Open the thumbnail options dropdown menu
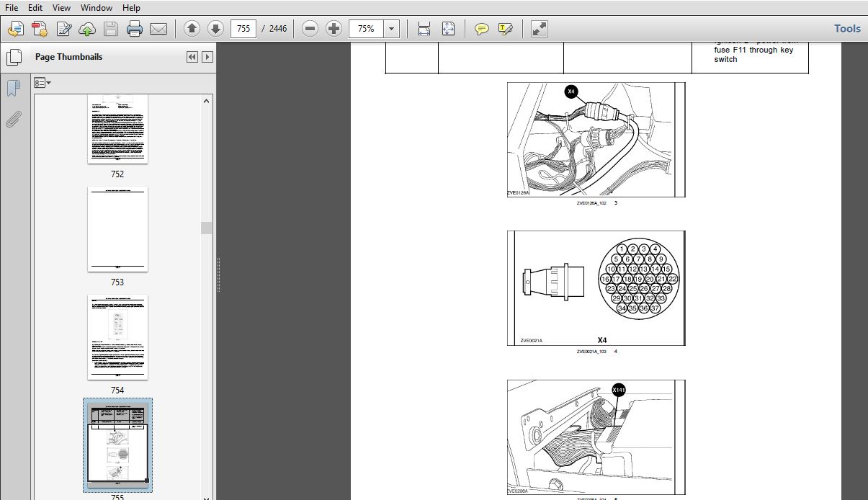868x500 pixels. click(42, 83)
